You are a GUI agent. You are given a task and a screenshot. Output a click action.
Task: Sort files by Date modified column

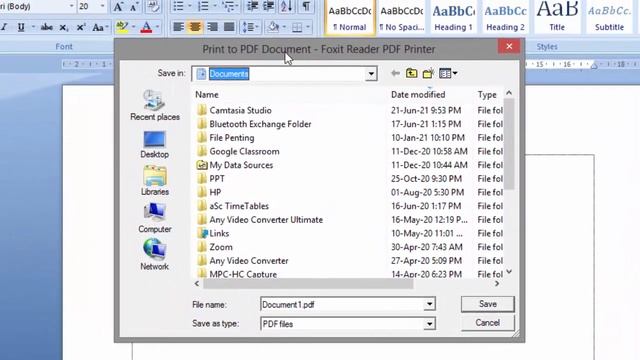418,95
